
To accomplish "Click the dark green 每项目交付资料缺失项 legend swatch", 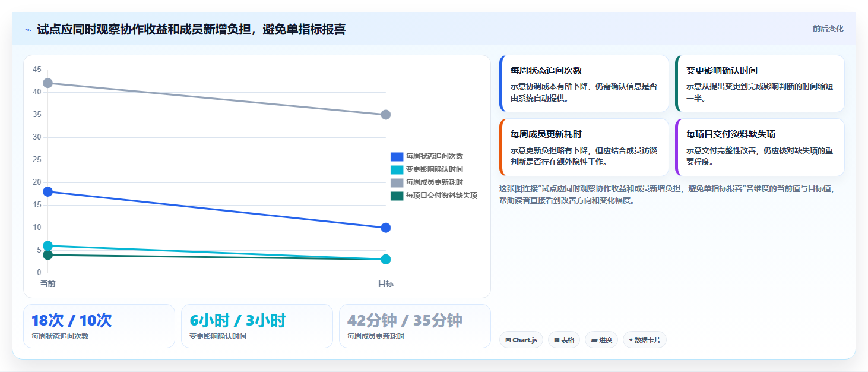I will pos(397,196).
